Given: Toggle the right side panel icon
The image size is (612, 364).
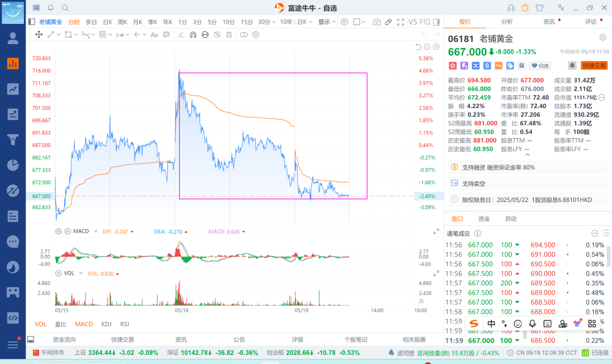Looking at the screenshot, I should 436,22.
